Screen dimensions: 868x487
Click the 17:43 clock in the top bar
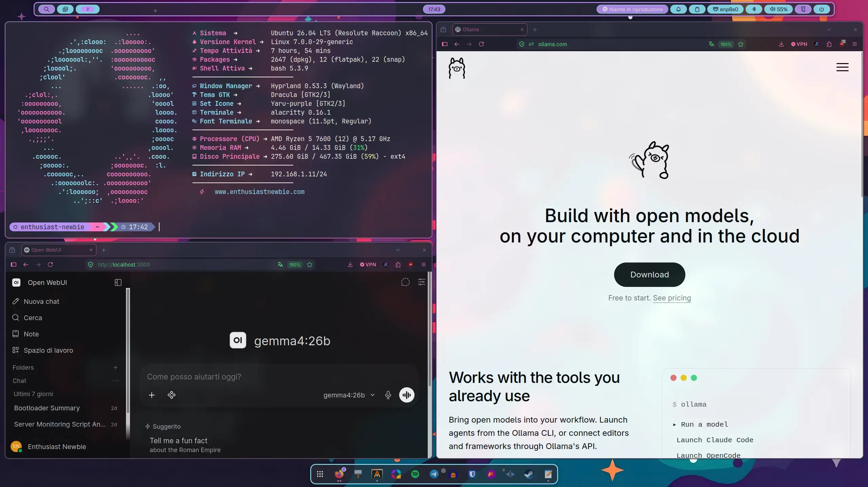point(434,9)
